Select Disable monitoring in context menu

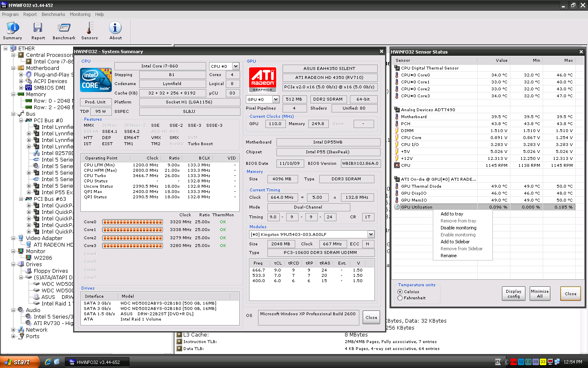[x=458, y=228]
